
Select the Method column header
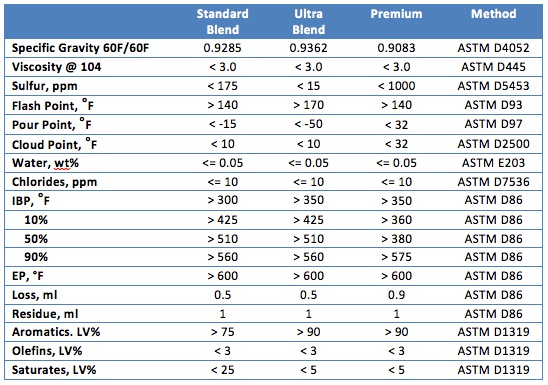[493, 14]
